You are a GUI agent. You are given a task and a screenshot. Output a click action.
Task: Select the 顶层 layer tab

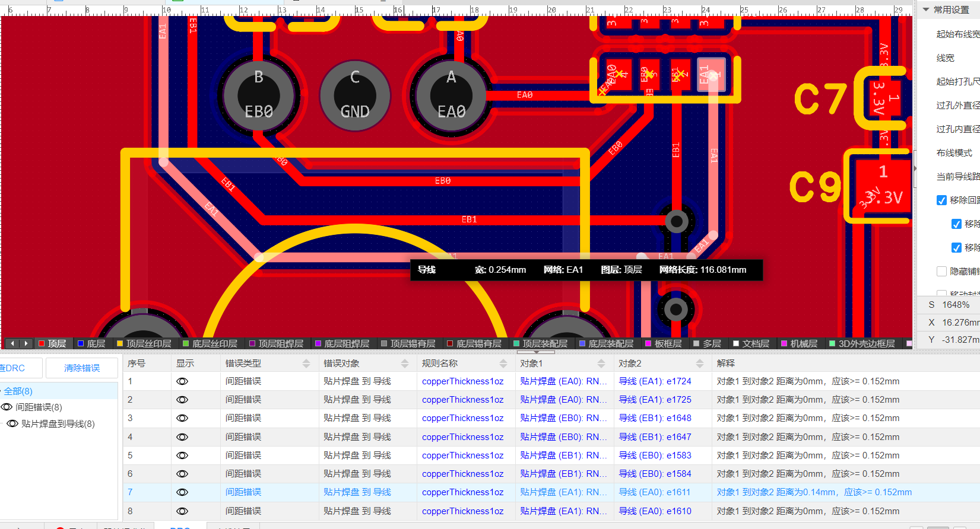[x=52, y=343]
